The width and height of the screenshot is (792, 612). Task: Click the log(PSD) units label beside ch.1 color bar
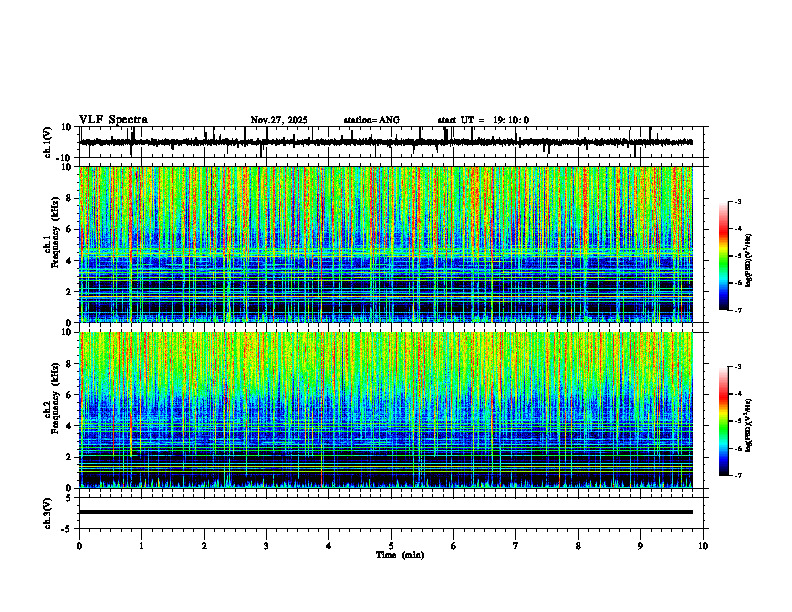point(749,260)
